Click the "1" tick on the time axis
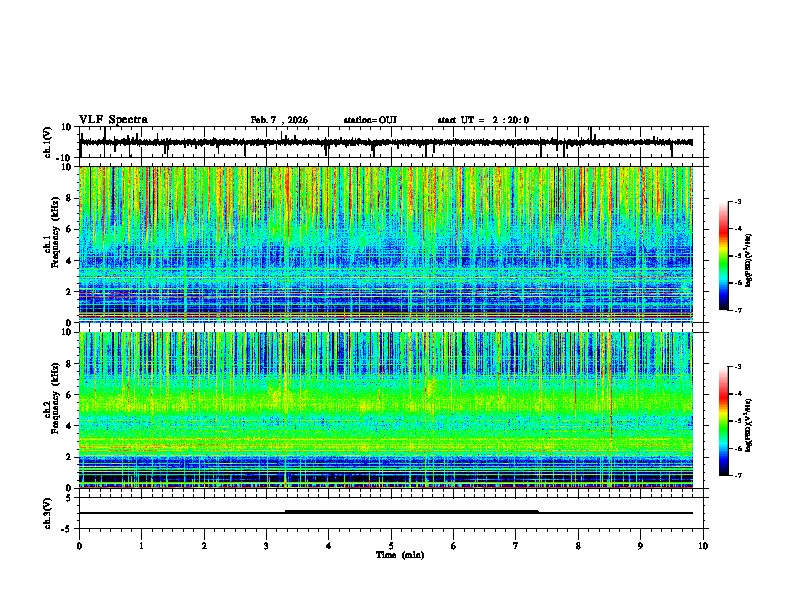The width and height of the screenshot is (792, 612). click(142, 545)
